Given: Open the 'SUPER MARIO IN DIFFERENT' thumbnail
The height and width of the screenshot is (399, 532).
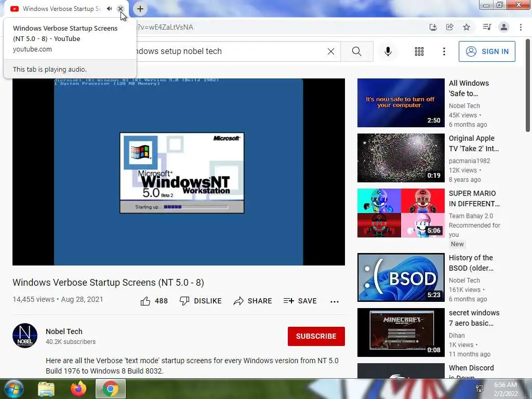Looking at the screenshot, I should click(401, 212).
